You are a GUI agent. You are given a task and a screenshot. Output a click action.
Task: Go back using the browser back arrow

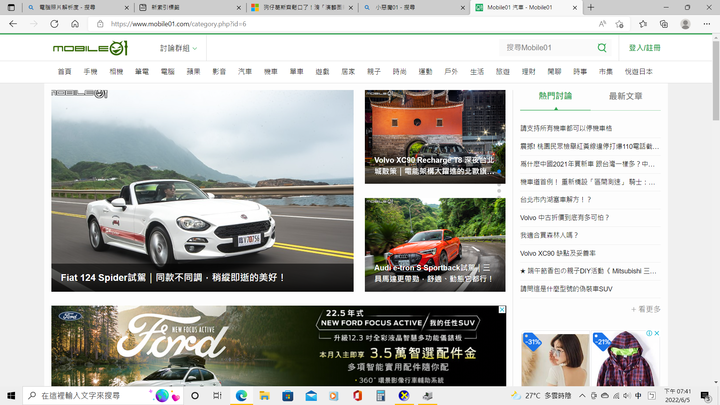click(13, 24)
